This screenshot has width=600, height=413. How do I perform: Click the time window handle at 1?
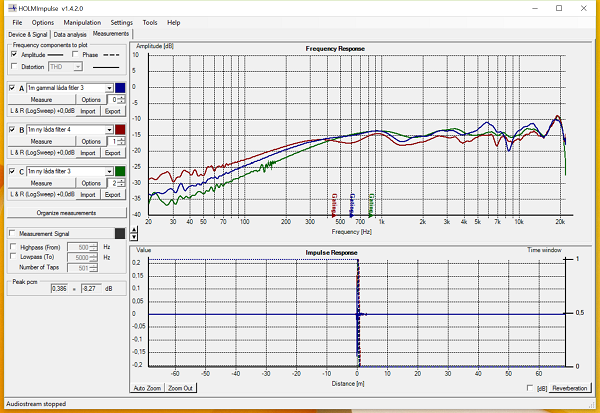coord(567,260)
